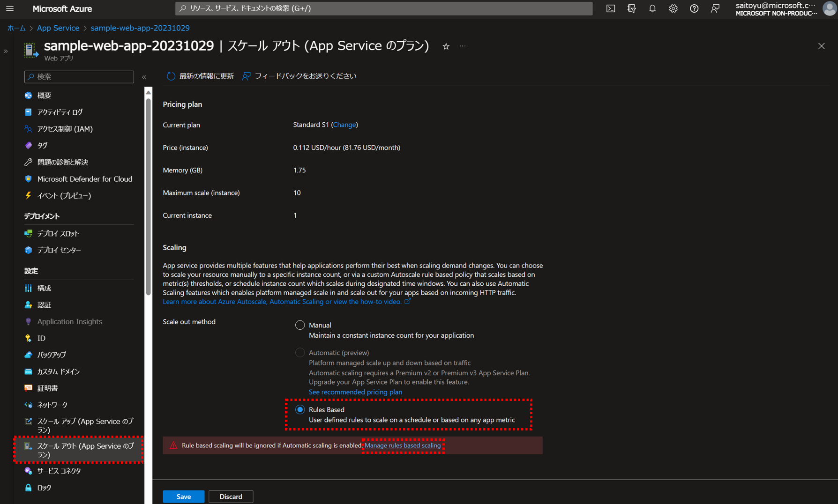Click the external link icon after the how-to video link
The width and height of the screenshot is (838, 504).
click(408, 301)
